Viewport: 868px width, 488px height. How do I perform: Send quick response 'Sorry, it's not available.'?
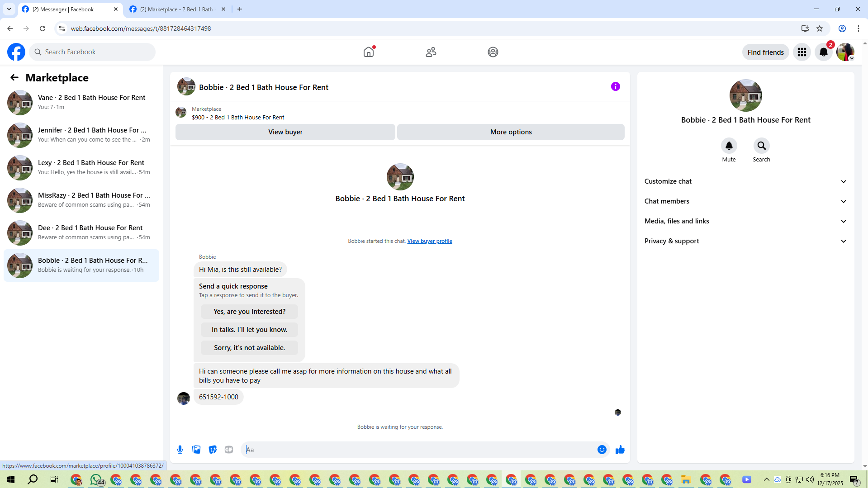[x=249, y=348]
